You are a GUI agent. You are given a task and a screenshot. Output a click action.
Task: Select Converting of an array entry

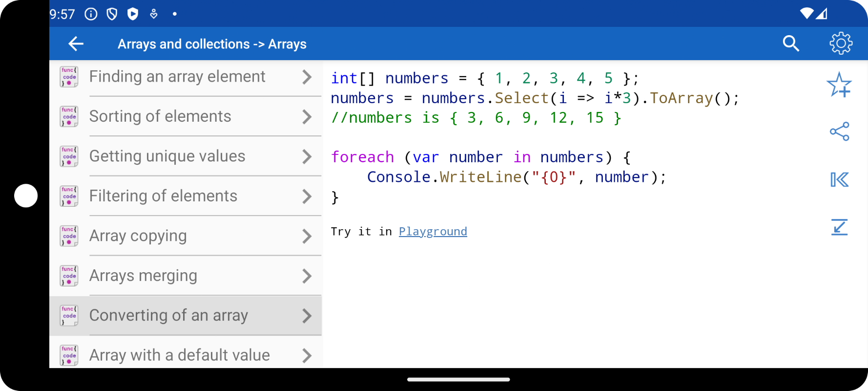(186, 316)
